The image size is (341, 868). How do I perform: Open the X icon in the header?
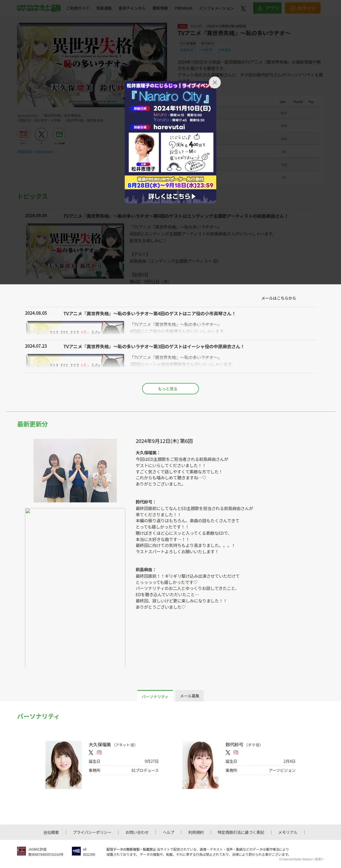point(243,9)
